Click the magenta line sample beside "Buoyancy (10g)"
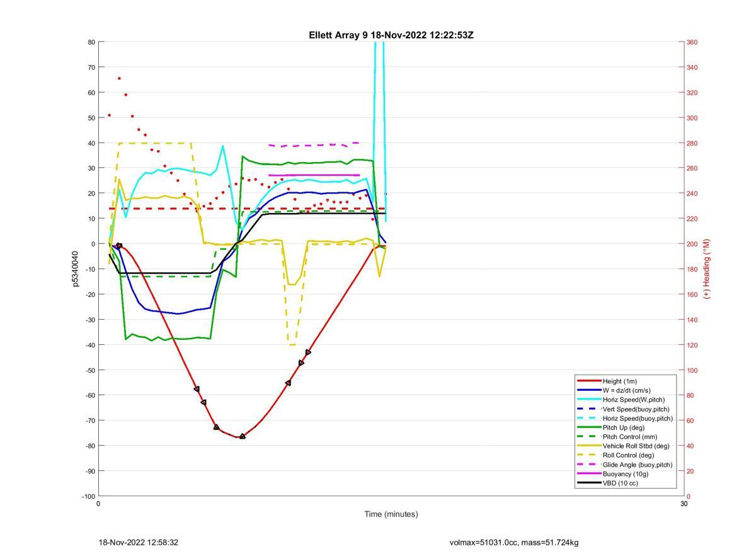 click(588, 474)
